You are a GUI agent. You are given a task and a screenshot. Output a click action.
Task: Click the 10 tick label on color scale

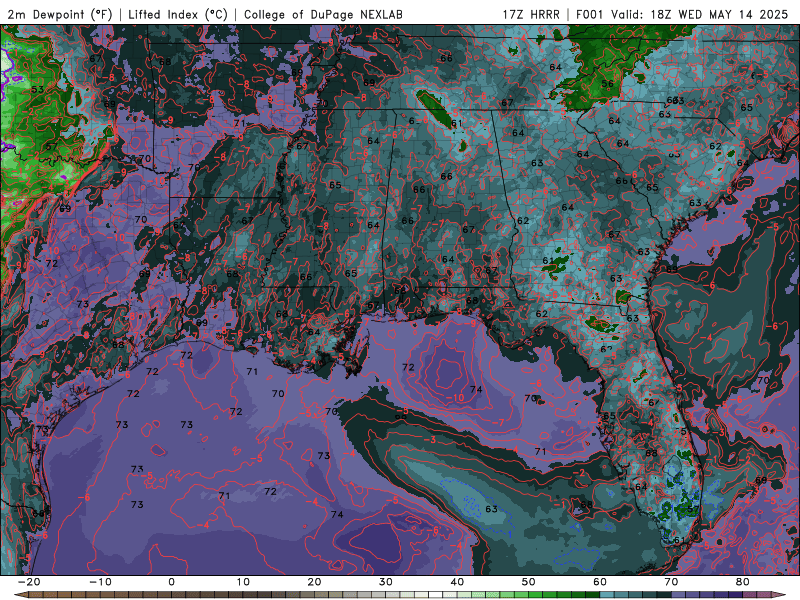243,582
